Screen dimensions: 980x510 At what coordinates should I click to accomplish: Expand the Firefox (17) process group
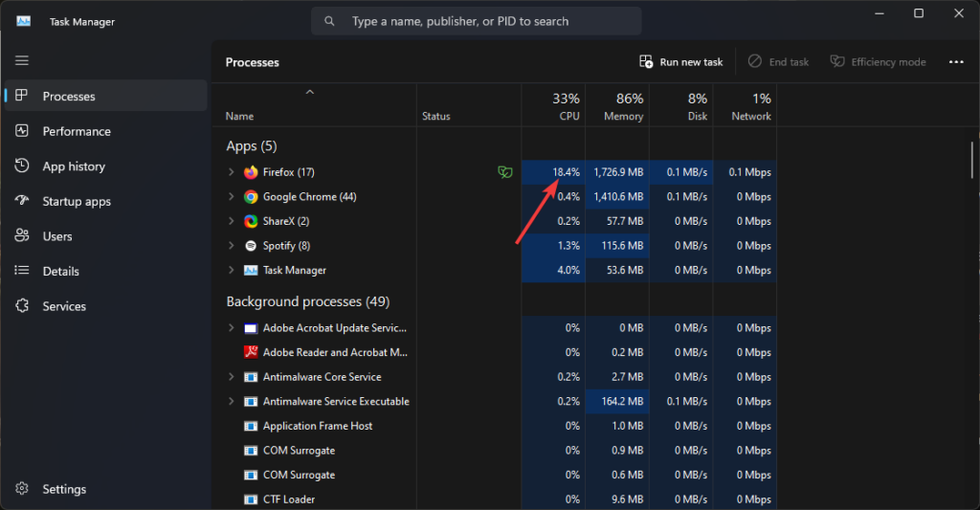pos(232,172)
